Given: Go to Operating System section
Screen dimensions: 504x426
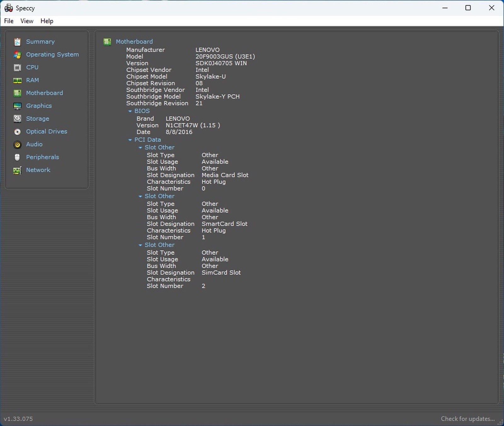Looking at the screenshot, I should pos(52,55).
